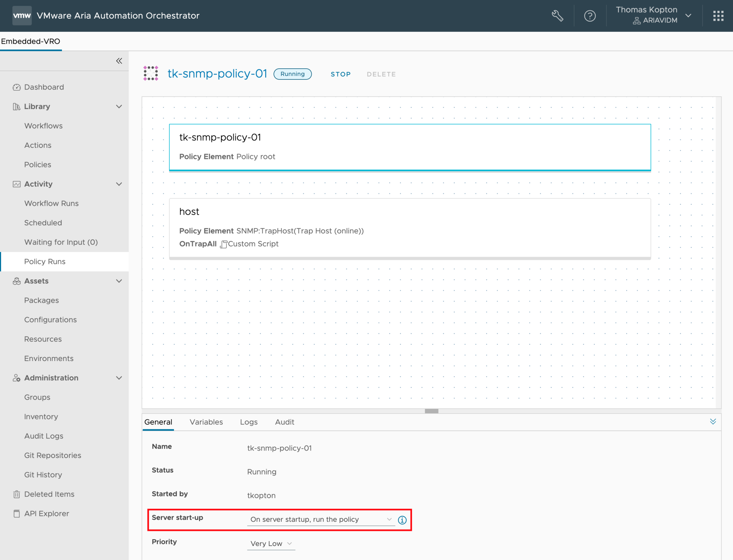Click the Deleted Items trash icon

(16, 494)
